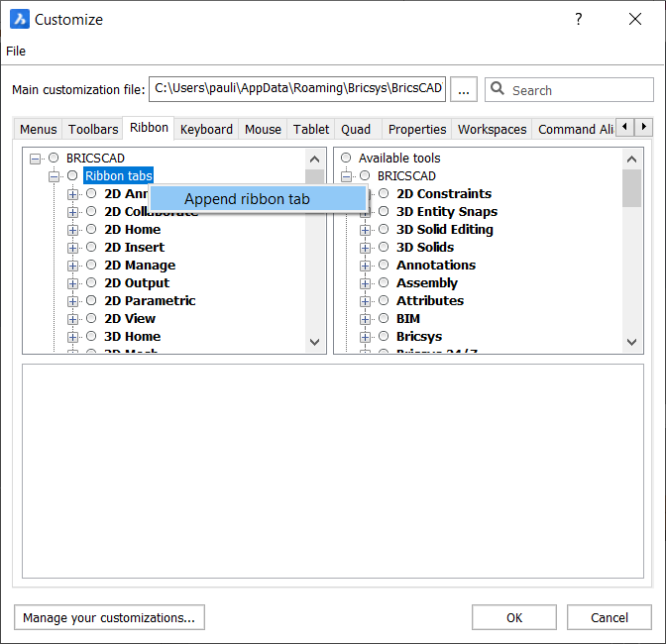Switch to the Quad tab
The width and height of the screenshot is (666, 644).
coord(356,129)
